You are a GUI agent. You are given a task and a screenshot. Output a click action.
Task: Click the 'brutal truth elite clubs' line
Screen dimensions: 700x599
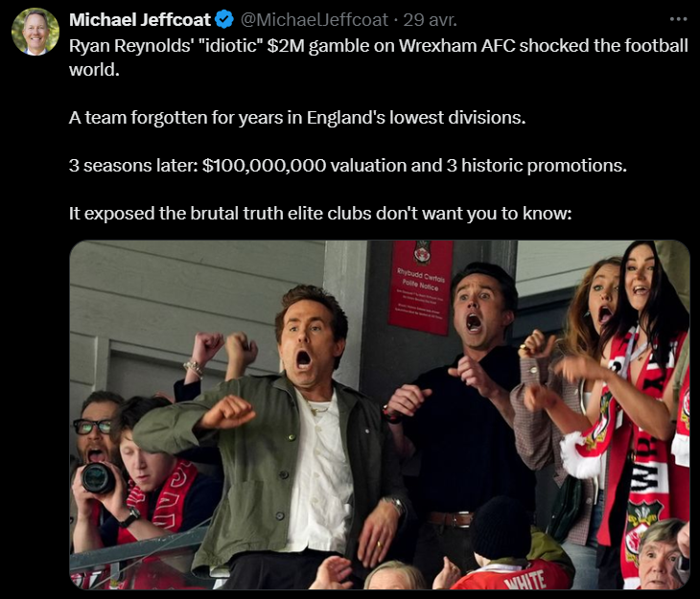coord(320,214)
